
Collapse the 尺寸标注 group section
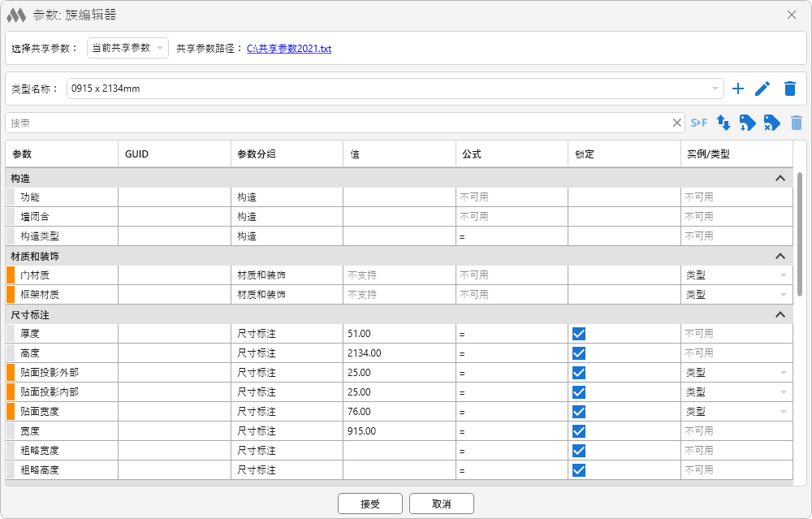click(780, 314)
